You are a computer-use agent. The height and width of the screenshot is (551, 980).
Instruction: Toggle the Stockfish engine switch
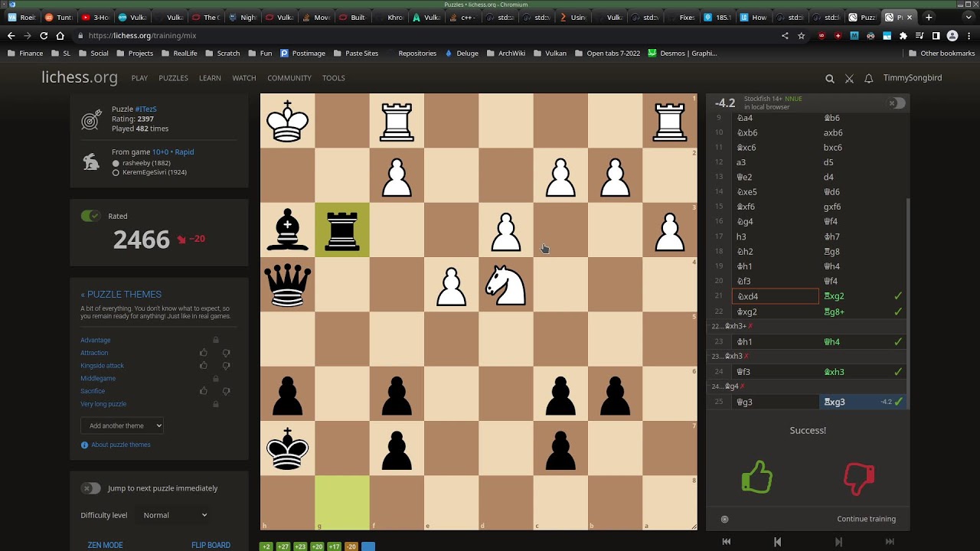click(897, 103)
